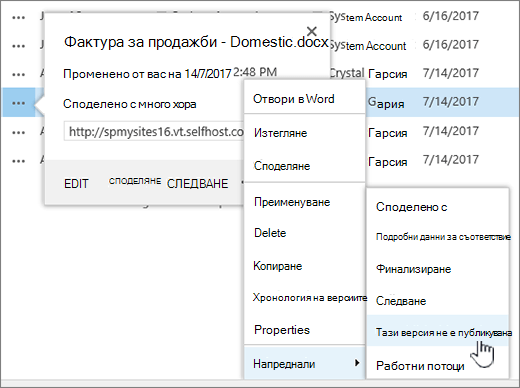Viewport: 520px width, 388px height.
Task: Click Променено от вас на 14/7/2017 text
Action: coord(147,74)
